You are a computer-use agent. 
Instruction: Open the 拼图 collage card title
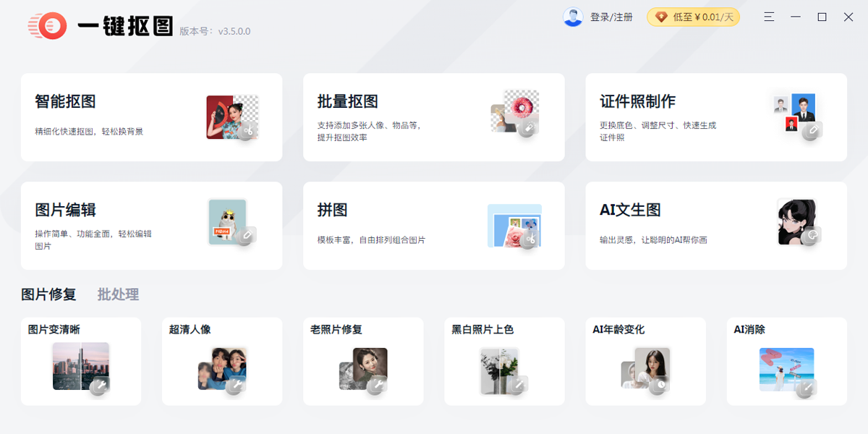332,210
